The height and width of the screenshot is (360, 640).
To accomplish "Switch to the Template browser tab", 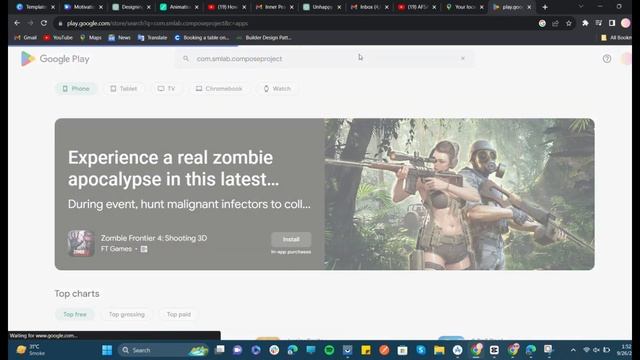I will (36, 7).
